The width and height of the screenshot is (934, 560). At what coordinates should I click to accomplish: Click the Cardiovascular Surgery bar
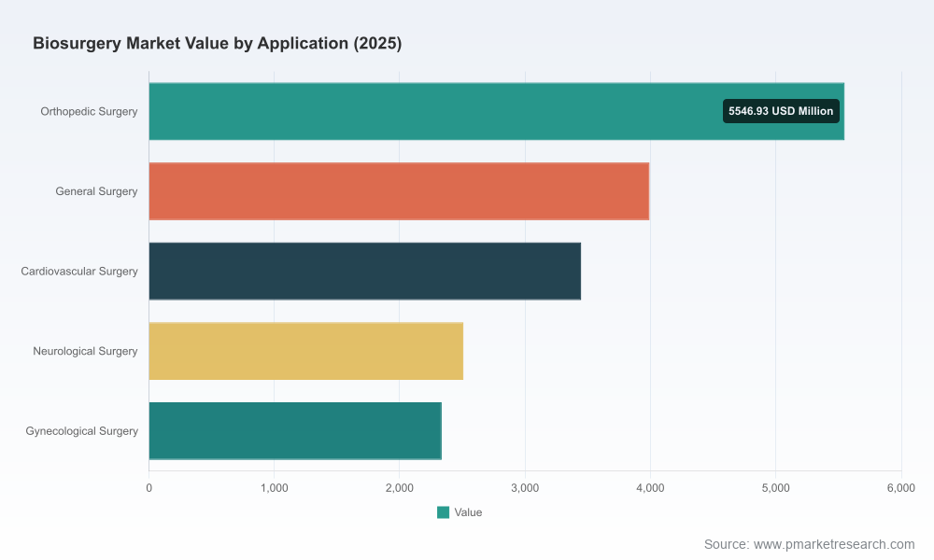[364, 271]
